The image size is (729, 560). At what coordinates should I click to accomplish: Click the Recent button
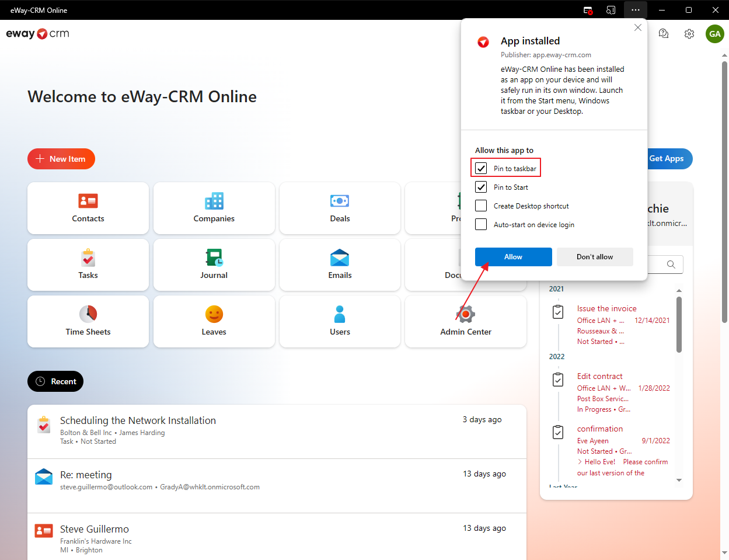(x=55, y=381)
